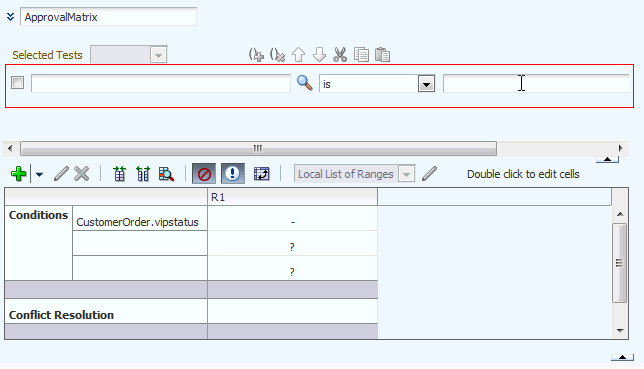The height and width of the screenshot is (369, 644).
Task: Select the R1 rule column header
Action: pyautogui.click(x=292, y=197)
